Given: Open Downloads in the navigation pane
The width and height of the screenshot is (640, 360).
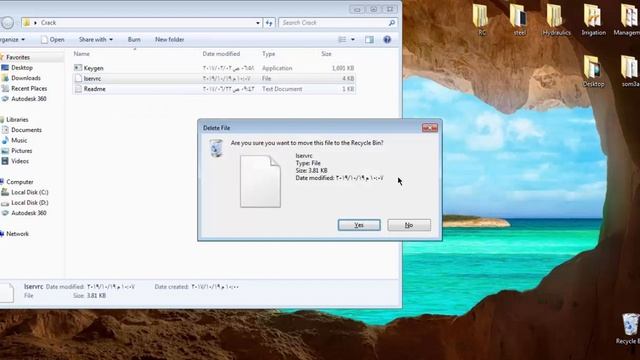Looking at the screenshot, I should coord(25,78).
